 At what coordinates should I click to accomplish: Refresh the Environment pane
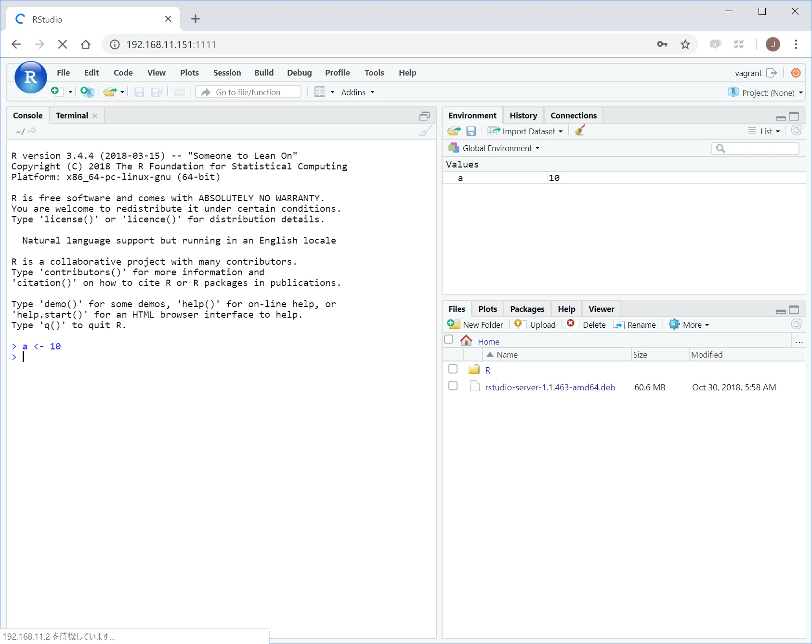[797, 130]
